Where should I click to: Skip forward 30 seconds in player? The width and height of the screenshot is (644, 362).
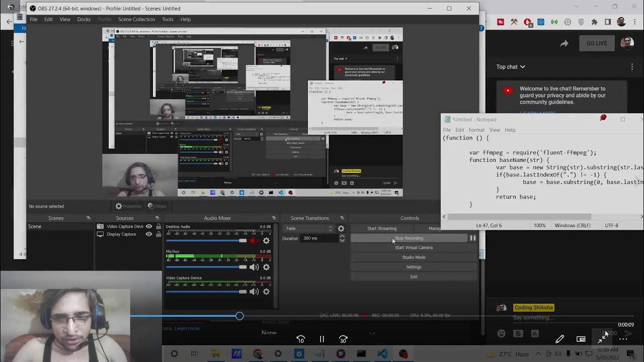343,339
